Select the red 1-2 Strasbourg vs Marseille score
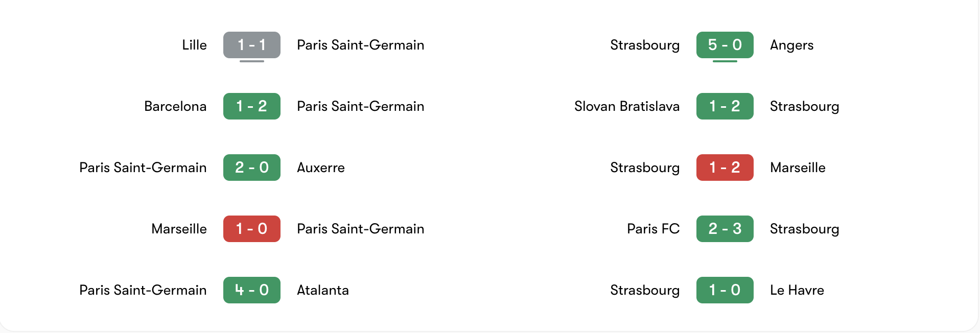 (x=725, y=168)
